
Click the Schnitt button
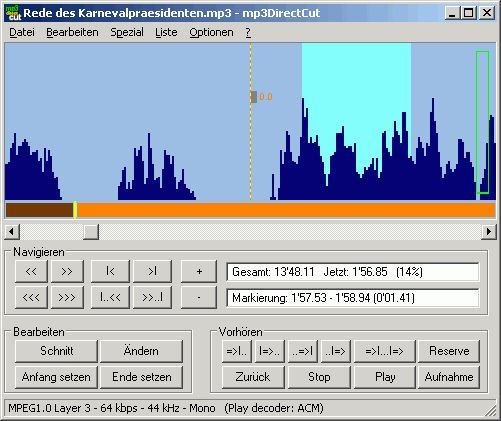57,351
